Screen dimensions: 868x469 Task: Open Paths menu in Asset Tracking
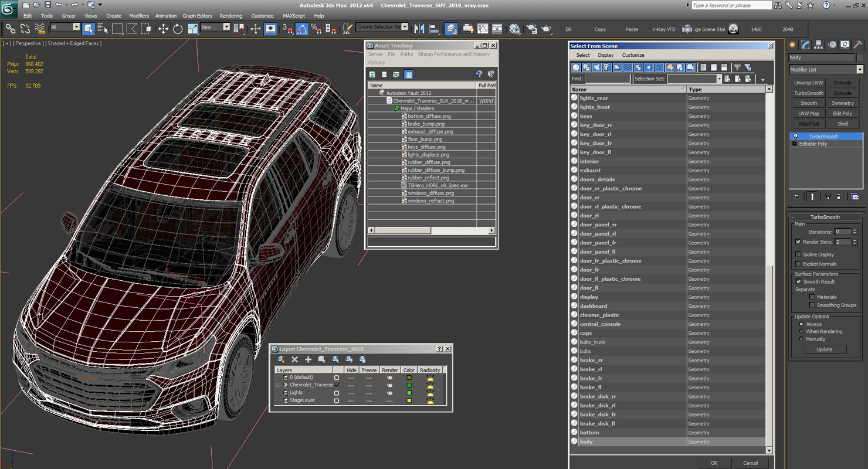[x=406, y=55]
